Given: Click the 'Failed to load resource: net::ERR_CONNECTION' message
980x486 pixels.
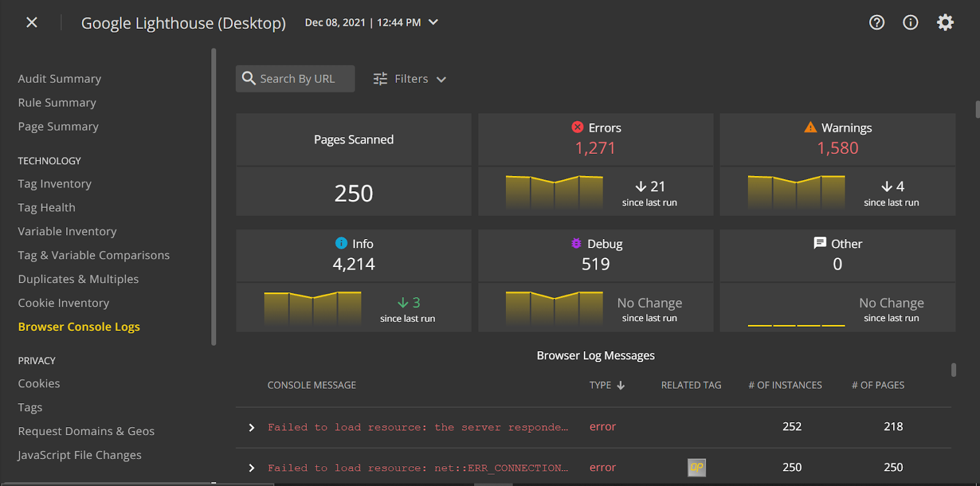Looking at the screenshot, I should [x=418, y=468].
